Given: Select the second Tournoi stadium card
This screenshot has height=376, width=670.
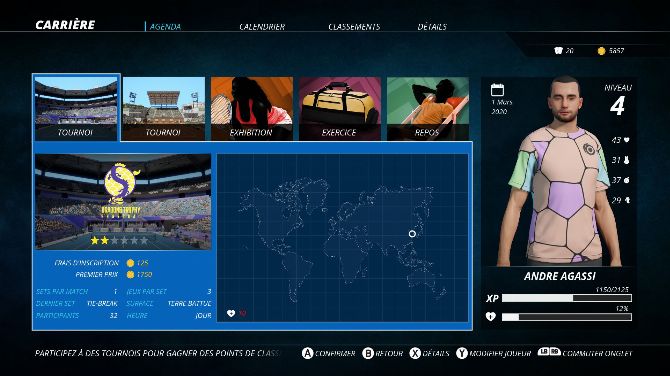Looking at the screenshot, I should [164, 109].
